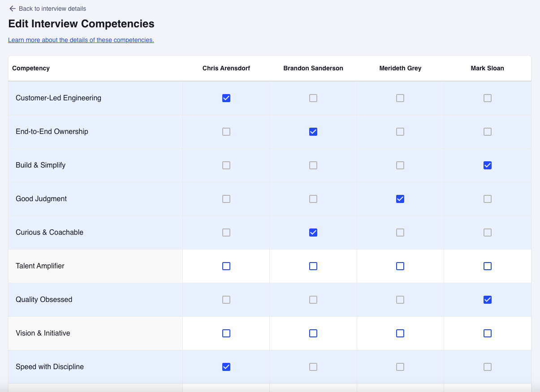Check Customer-Led Engineering for Merideth Grey
This screenshot has width=540, height=392.
(400, 98)
